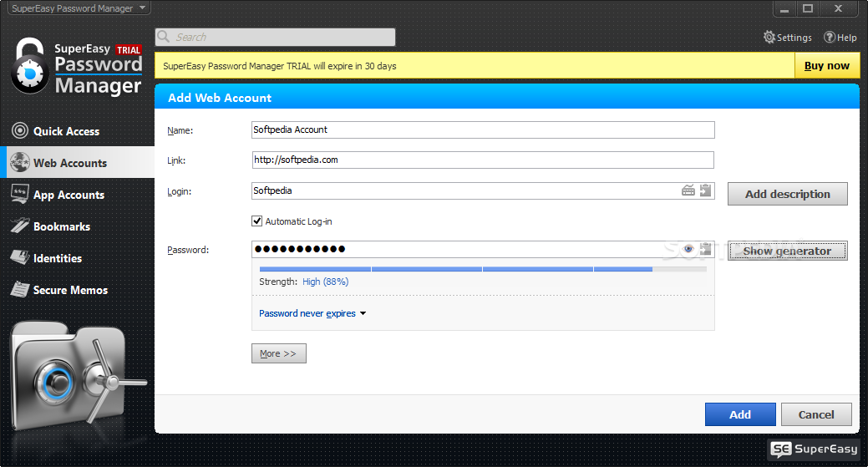Reveal password with eye icon

pyautogui.click(x=688, y=249)
